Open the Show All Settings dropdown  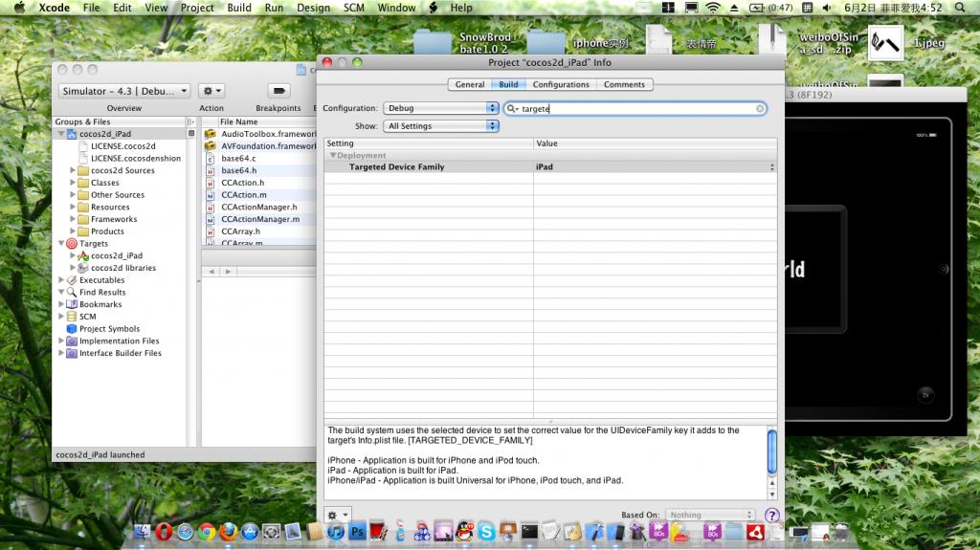click(440, 126)
